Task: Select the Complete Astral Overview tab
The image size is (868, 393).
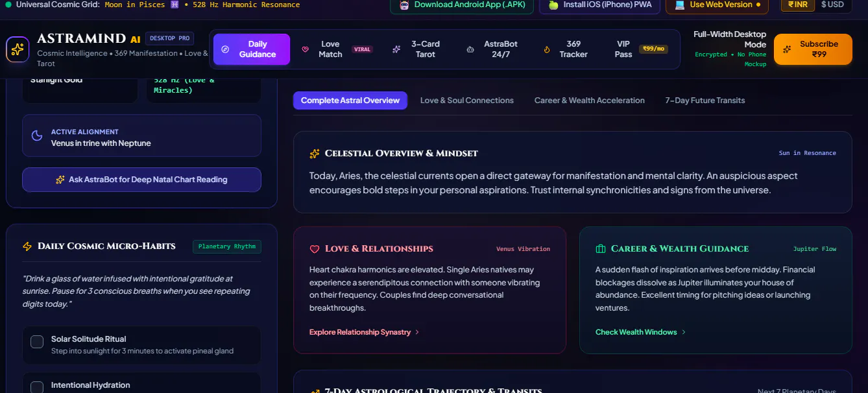Action: pos(350,101)
